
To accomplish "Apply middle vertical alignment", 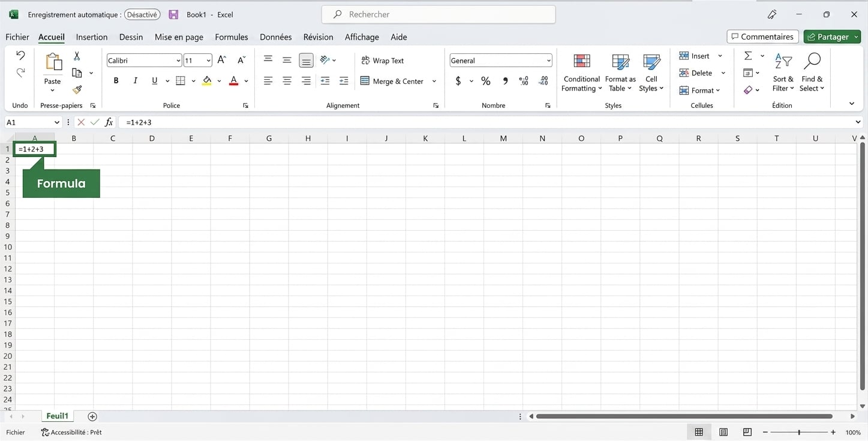I will tap(287, 60).
